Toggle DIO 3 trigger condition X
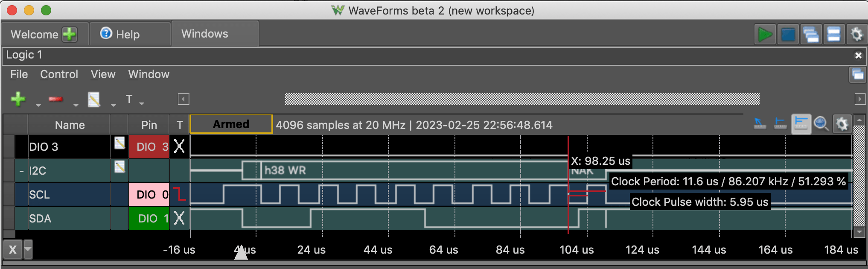The height and width of the screenshot is (269, 868). pyautogui.click(x=180, y=146)
